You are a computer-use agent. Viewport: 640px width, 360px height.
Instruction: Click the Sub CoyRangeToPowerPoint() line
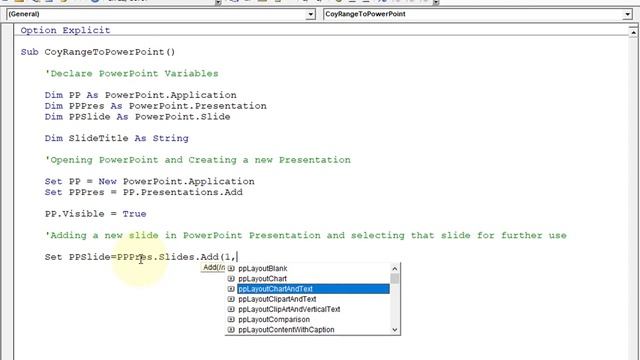pos(98,52)
